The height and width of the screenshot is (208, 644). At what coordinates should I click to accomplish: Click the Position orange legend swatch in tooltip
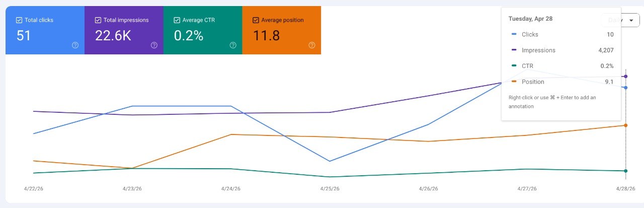514,82
